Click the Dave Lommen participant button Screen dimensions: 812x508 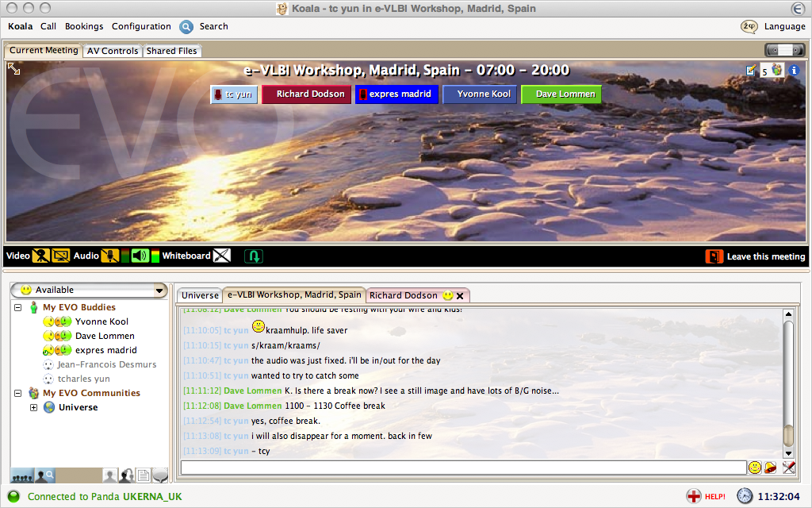561,94
